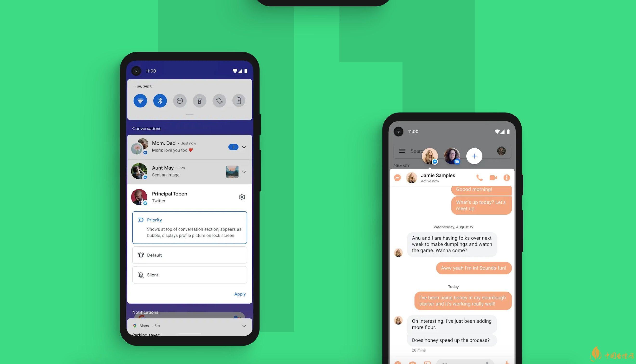This screenshot has width=636, height=364.
Task: Toggle the WiFi quick settings icon
Action: coord(140,101)
